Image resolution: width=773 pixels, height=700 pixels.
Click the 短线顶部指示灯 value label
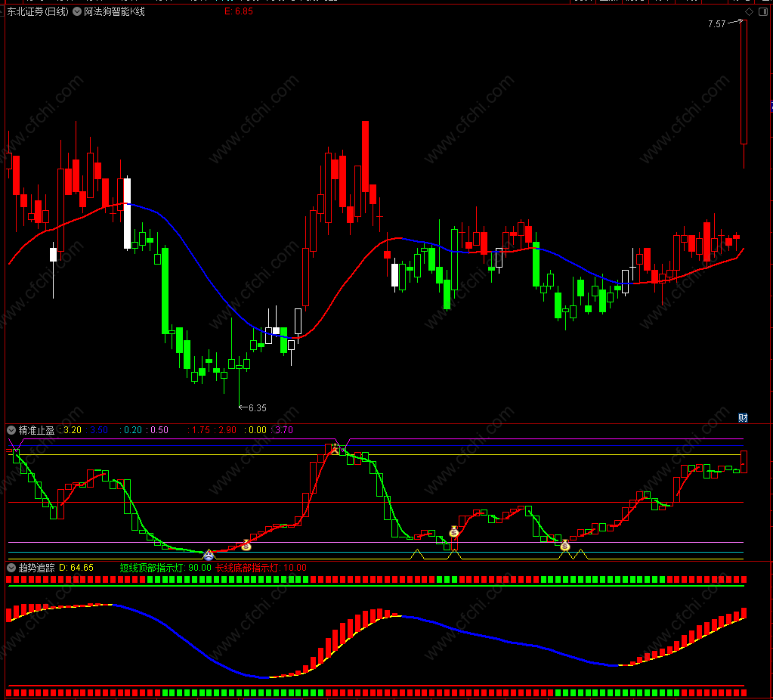[165, 568]
